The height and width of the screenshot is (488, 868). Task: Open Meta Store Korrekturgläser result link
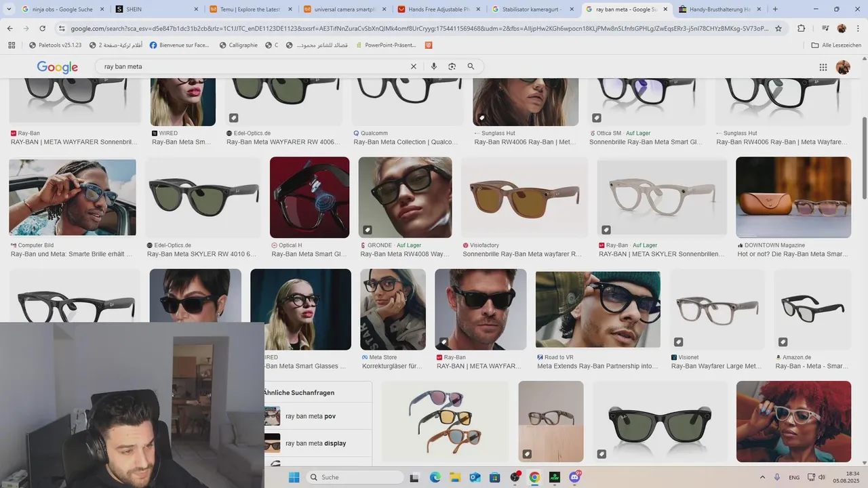(393, 366)
